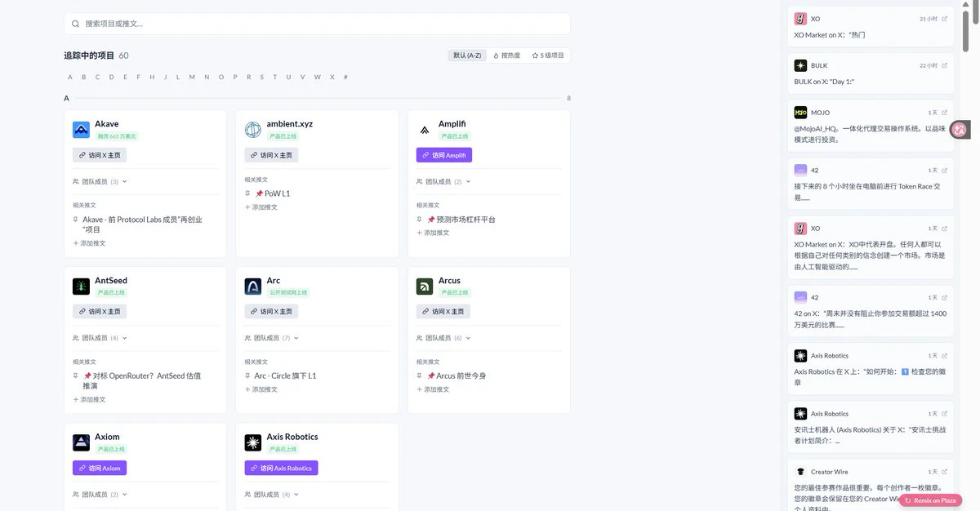Click the purple Visit Axiom button
The width and height of the screenshot is (980, 511).
pyautogui.click(x=100, y=468)
